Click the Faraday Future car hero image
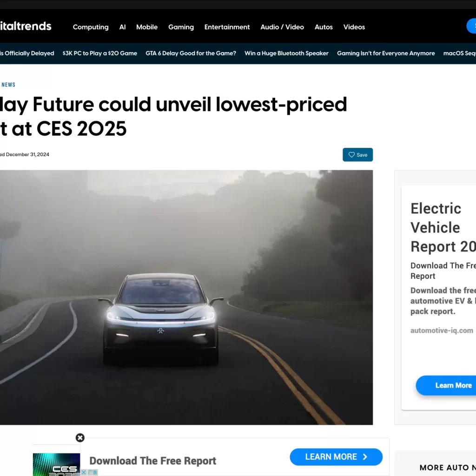476x476 pixels. [186, 297]
